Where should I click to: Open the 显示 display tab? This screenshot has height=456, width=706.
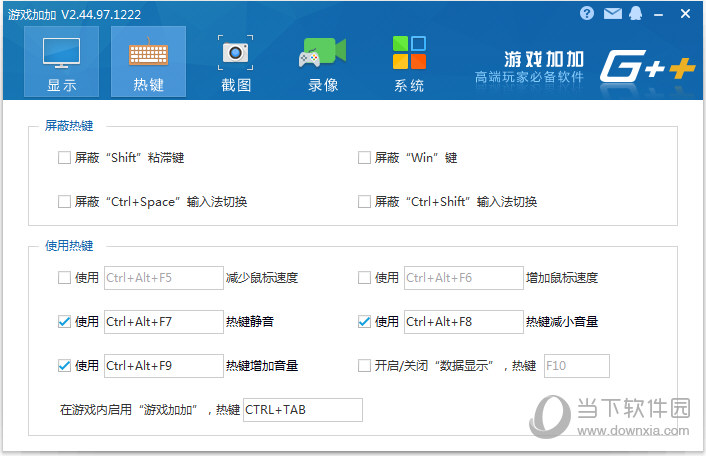(x=61, y=62)
